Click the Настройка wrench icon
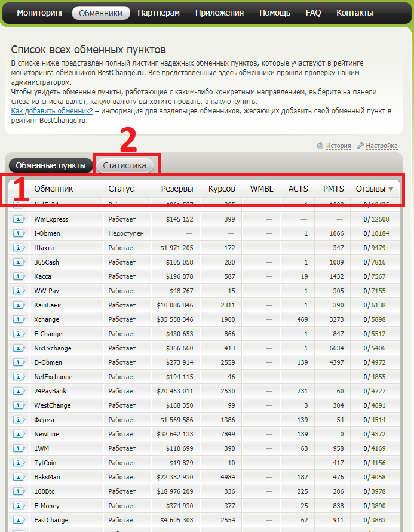Viewport: 414px width, 532px height. (360, 146)
